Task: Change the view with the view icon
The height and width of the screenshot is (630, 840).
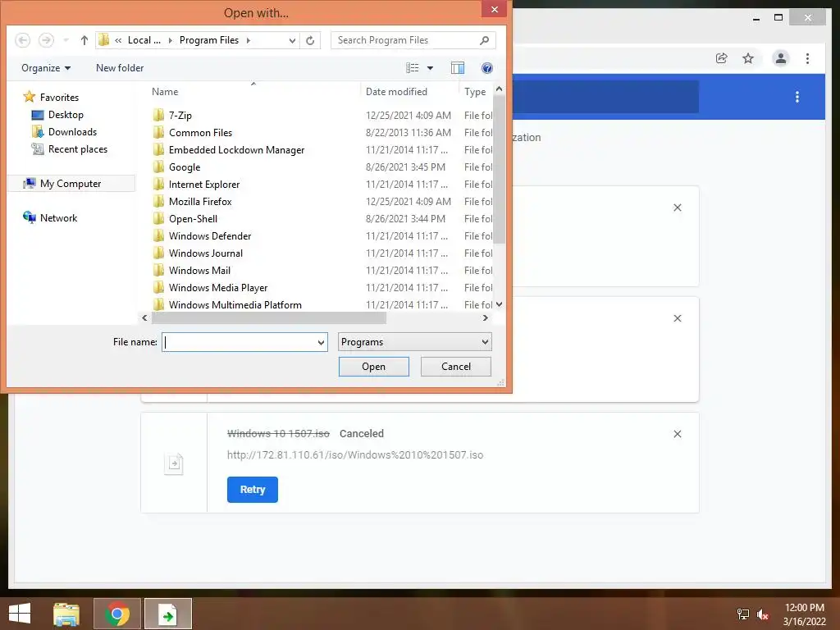Action: coord(412,68)
